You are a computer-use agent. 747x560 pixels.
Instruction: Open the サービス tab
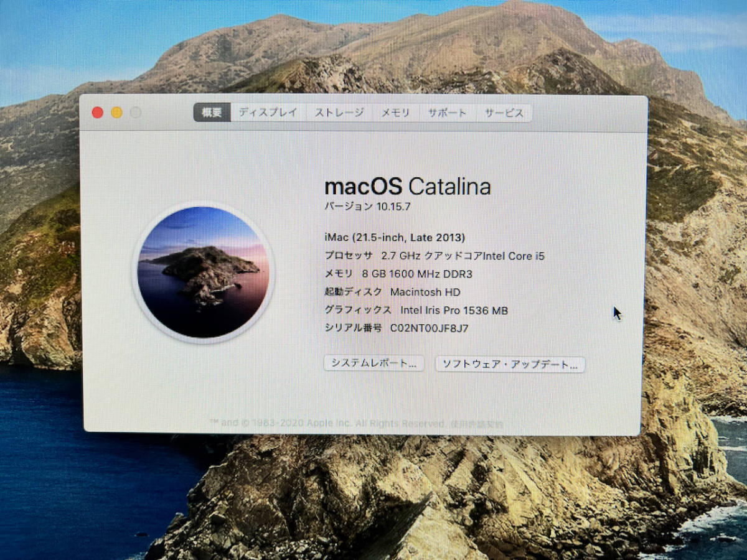(x=504, y=113)
